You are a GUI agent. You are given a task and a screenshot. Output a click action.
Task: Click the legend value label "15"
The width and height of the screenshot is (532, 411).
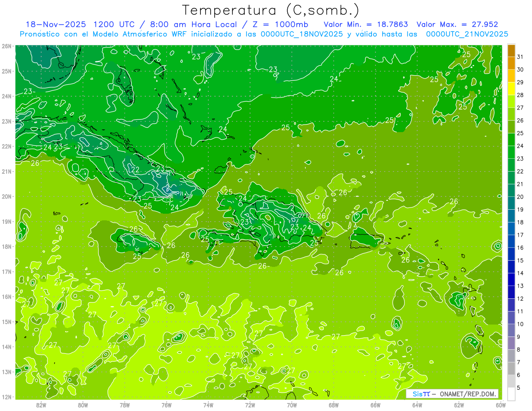pos(520,260)
